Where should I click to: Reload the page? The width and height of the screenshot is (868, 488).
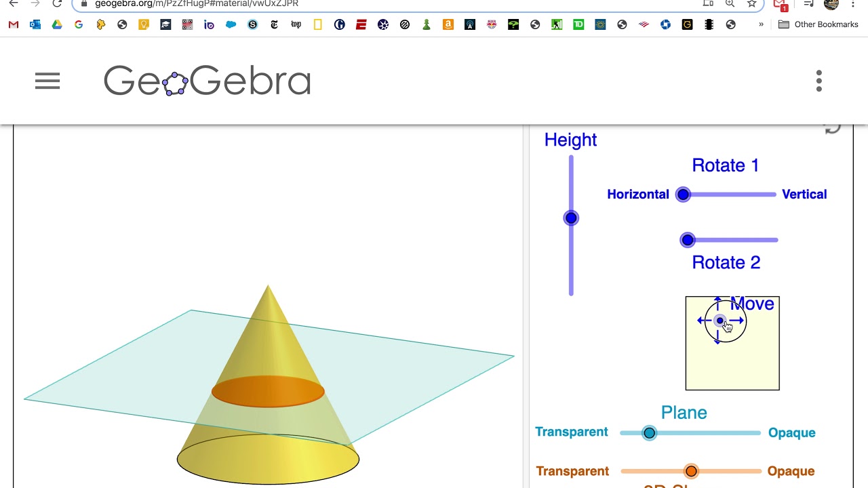coord(57,3)
